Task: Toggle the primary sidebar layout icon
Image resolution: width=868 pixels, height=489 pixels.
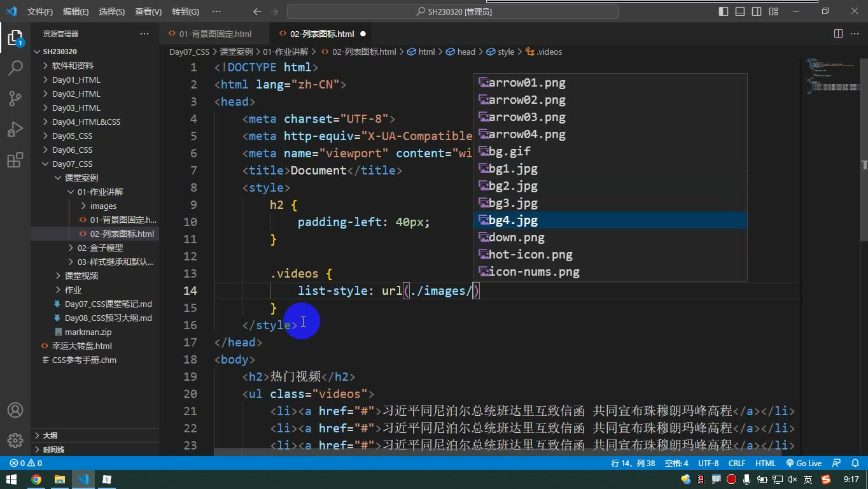Action: (x=724, y=11)
